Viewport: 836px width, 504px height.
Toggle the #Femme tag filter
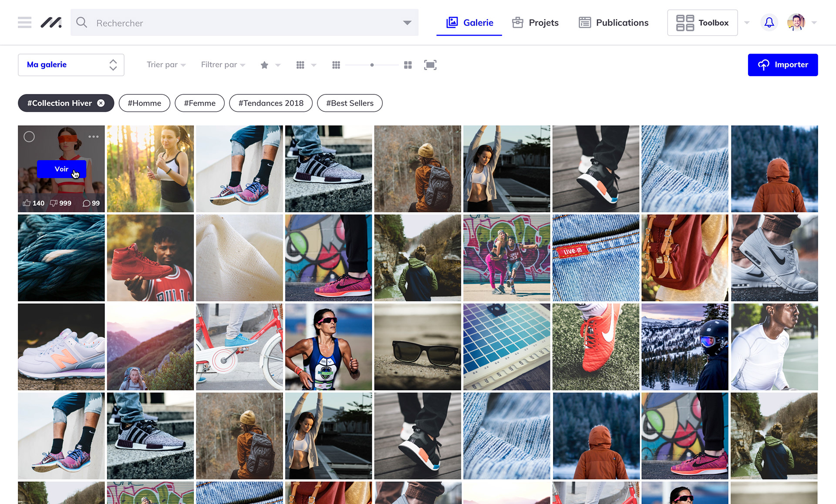pos(199,103)
